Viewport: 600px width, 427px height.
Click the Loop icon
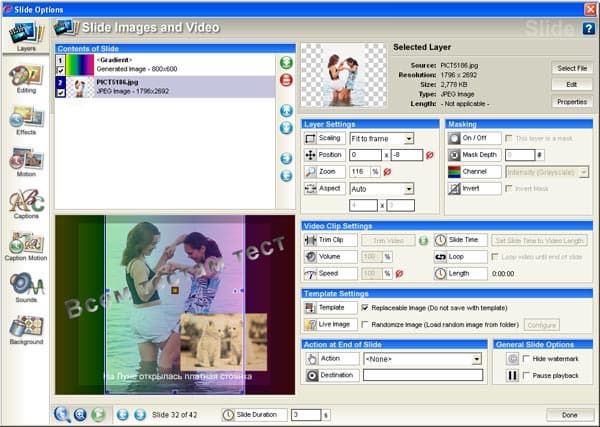[440, 257]
